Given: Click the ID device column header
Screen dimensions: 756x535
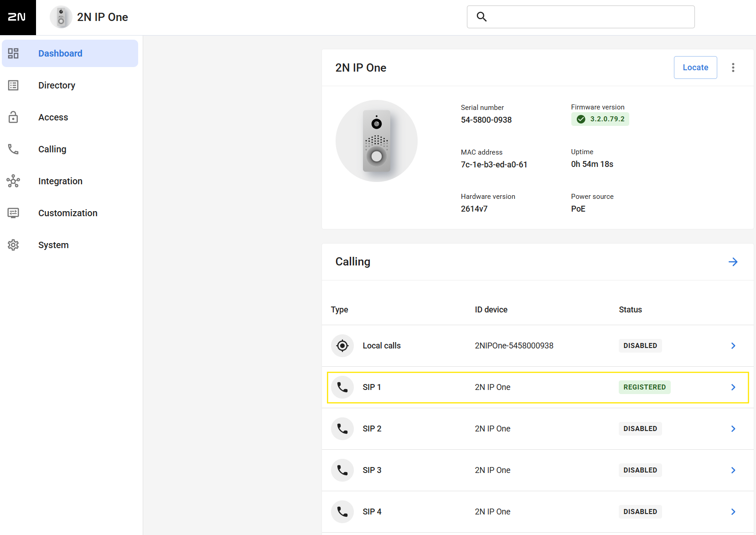Looking at the screenshot, I should click(491, 310).
